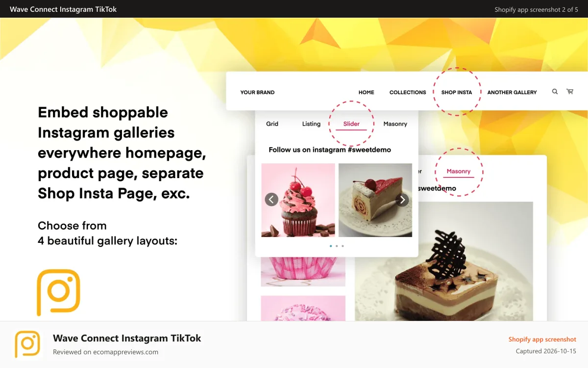
Task: Click the 'Embed shoppable Instagram galleries' headline
Action: point(122,153)
